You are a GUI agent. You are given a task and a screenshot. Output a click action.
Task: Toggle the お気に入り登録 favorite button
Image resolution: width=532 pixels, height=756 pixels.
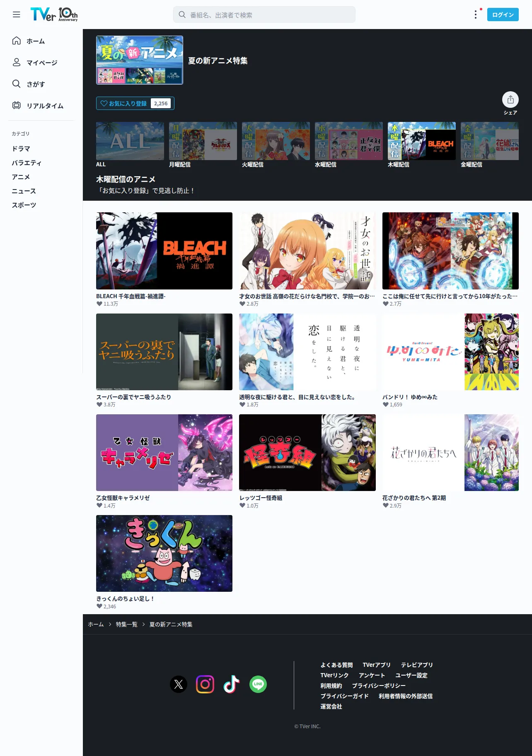coord(135,103)
